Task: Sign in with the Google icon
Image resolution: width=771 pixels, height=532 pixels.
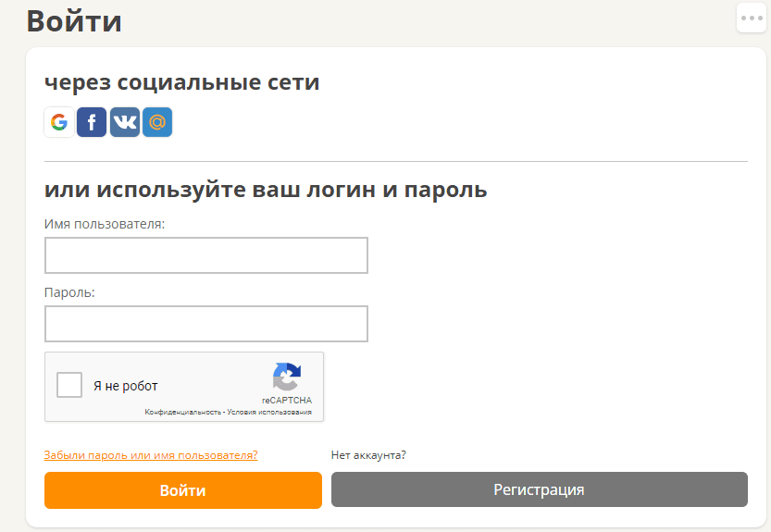Action: (59, 122)
